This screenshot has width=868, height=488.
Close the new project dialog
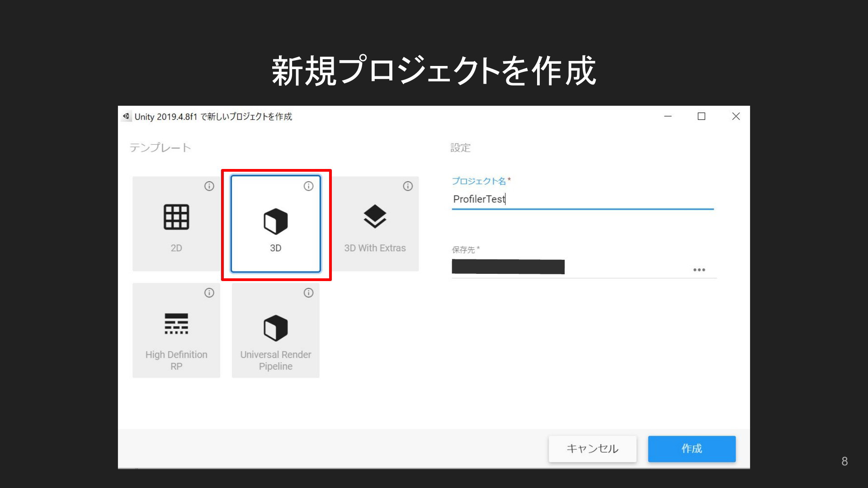point(736,116)
